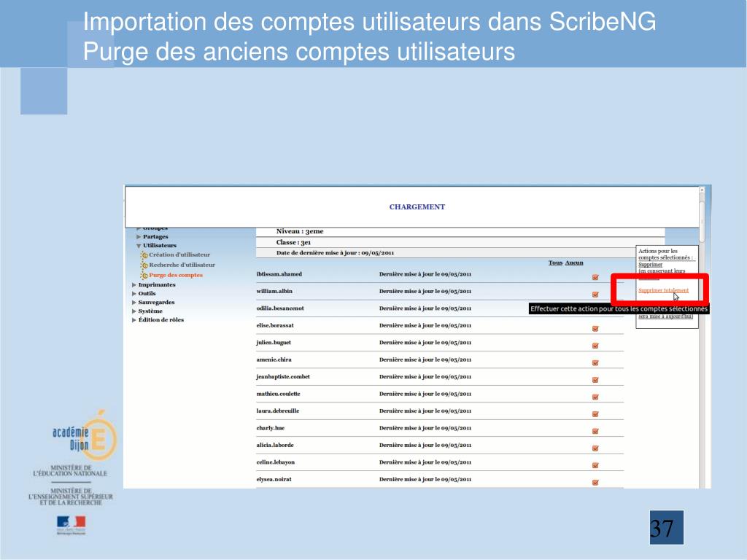Toggle jeanbaptiste.combet selection checkbox
This screenshot has width=747, height=560.
[595, 380]
